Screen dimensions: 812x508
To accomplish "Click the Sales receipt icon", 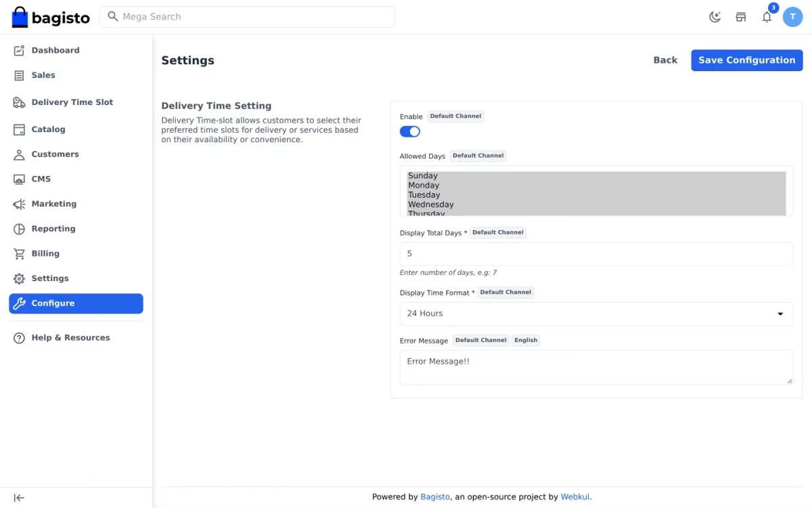I will point(19,75).
